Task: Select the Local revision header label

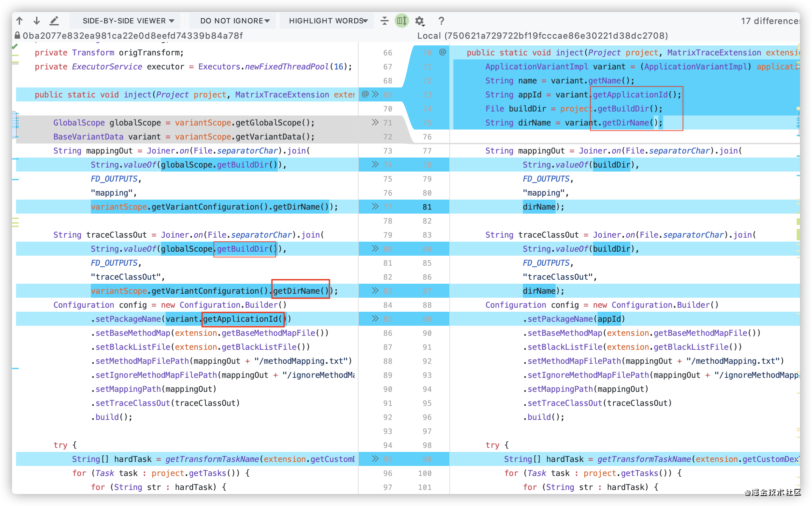Action: (x=542, y=36)
